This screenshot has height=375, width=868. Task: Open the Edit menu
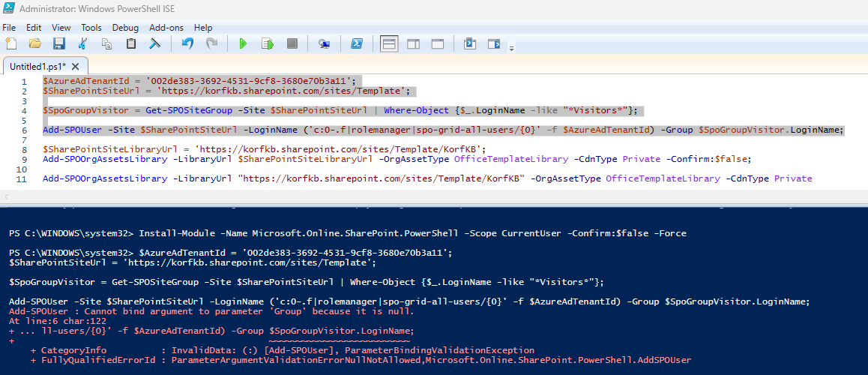click(x=34, y=27)
